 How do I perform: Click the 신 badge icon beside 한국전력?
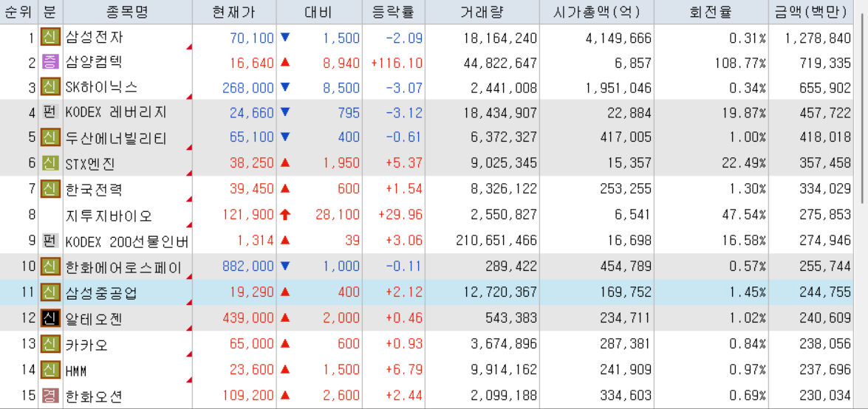click(50, 189)
